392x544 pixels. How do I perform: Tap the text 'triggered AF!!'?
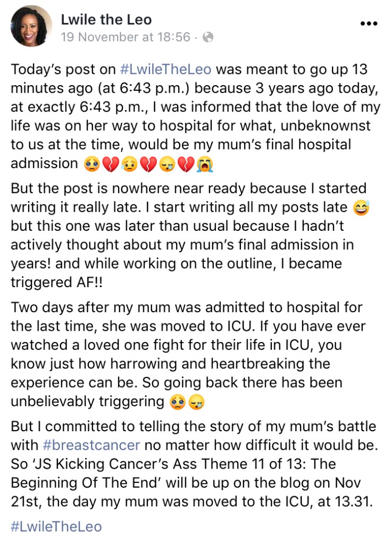tap(57, 282)
